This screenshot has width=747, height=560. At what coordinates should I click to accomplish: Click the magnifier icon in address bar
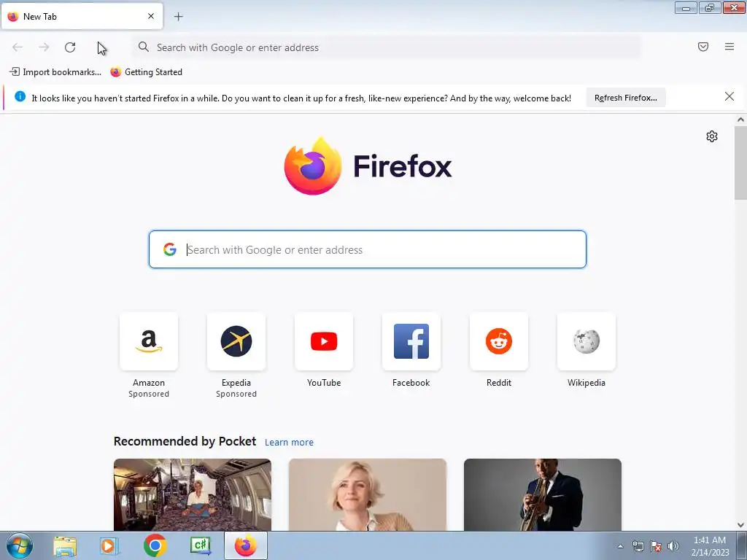point(144,47)
